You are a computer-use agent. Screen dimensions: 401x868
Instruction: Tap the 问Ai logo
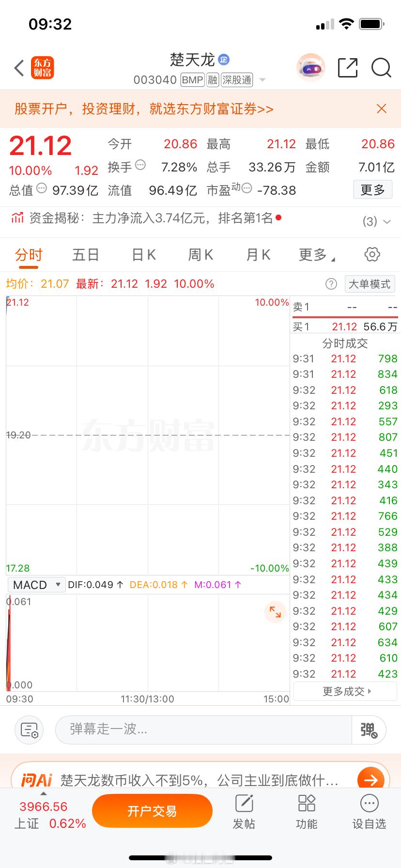(36, 780)
